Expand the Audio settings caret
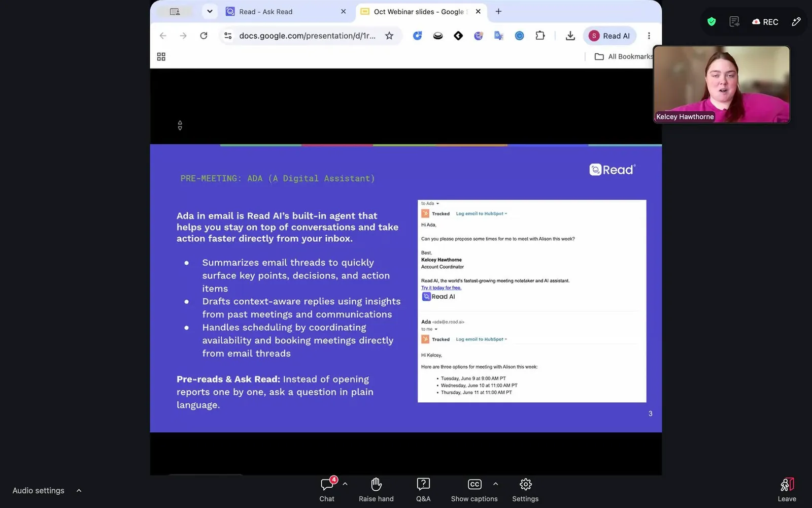Image resolution: width=812 pixels, height=508 pixels. point(79,491)
